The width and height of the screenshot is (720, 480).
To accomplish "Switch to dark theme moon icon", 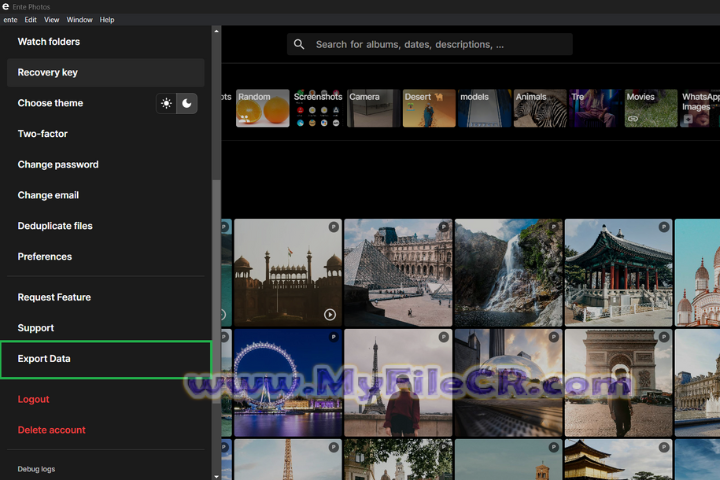I will (187, 103).
